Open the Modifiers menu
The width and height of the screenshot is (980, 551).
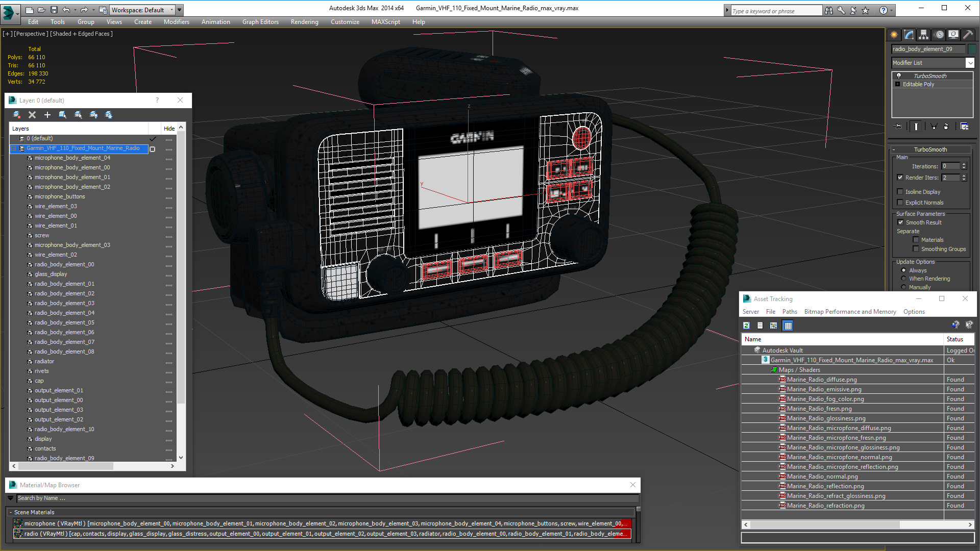point(177,22)
